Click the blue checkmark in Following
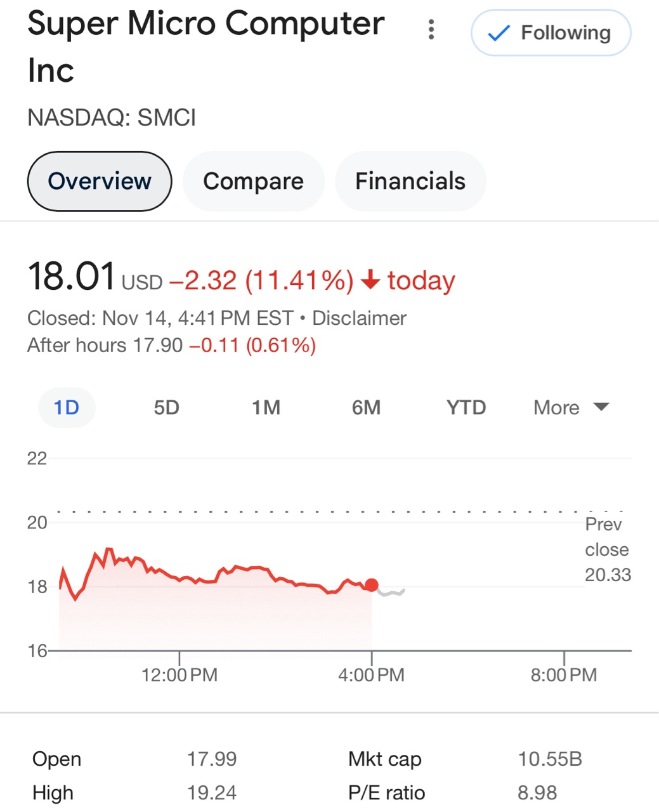This screenshot has height=812, width=659. pyautogui.click(x=499, y=33)
